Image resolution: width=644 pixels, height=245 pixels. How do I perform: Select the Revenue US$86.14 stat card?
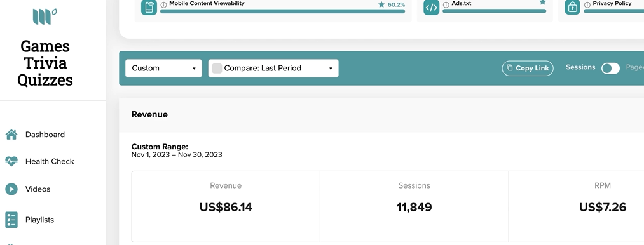(226, 206)
